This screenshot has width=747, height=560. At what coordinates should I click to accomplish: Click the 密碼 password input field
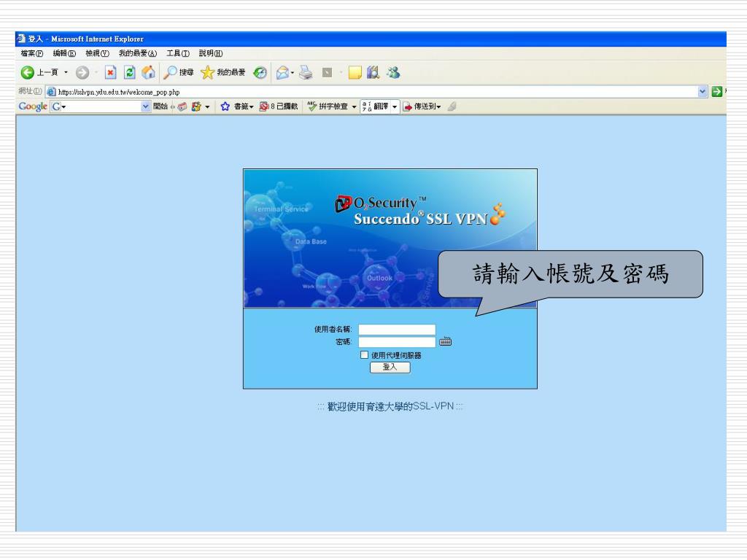[397, 342]
